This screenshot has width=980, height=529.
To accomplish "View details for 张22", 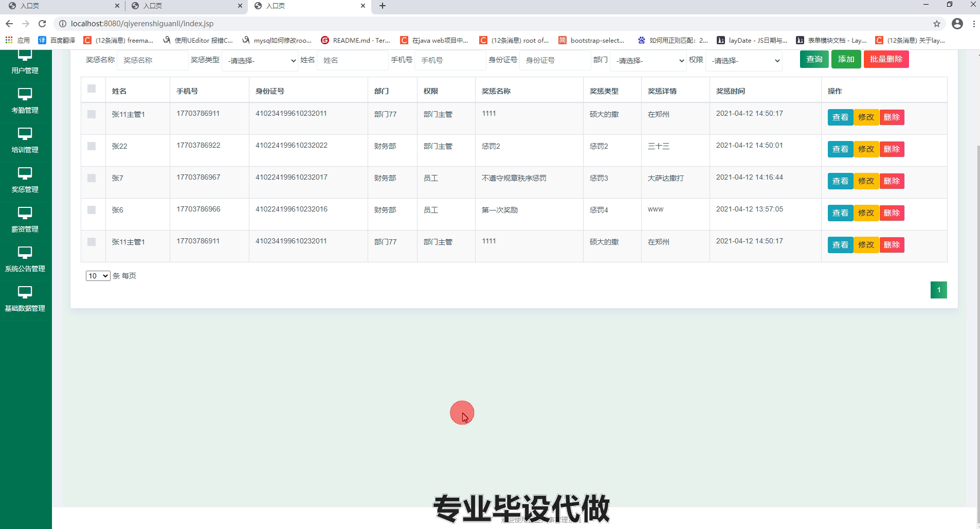I will [841, 149].
